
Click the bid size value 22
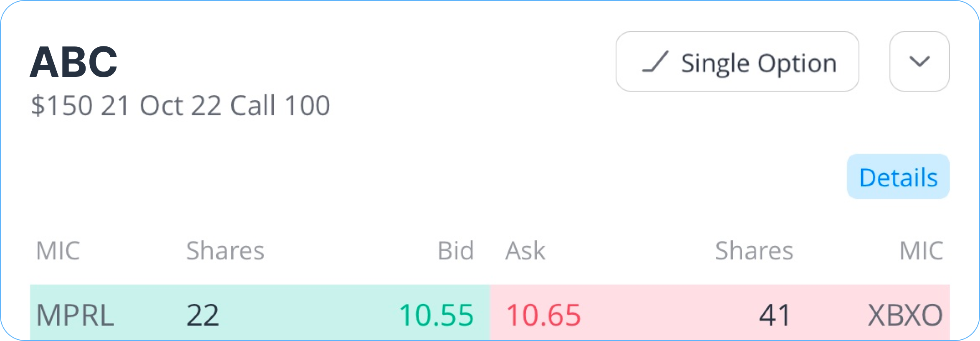pos(202,315)
